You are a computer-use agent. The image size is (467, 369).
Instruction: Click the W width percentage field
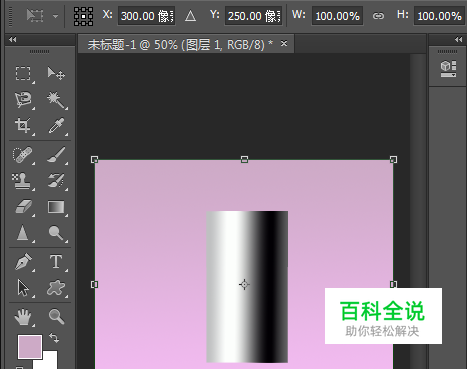[x=337, y=16]
